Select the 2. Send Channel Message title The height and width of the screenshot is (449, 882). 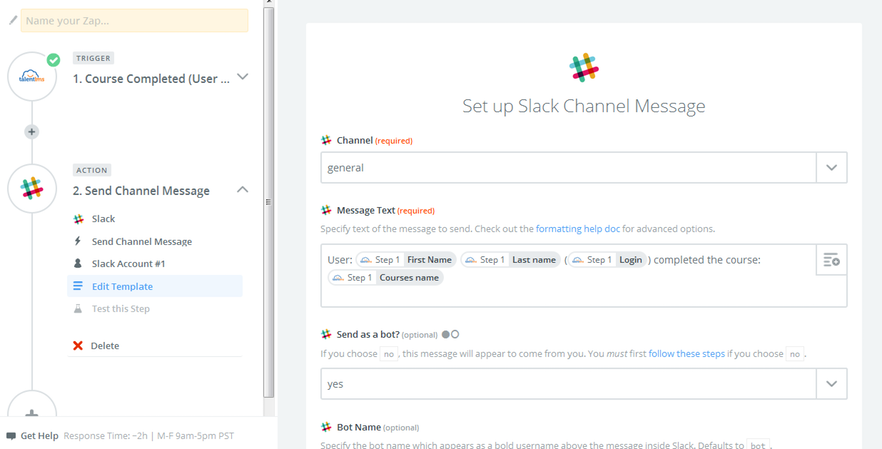click(141, 191)
